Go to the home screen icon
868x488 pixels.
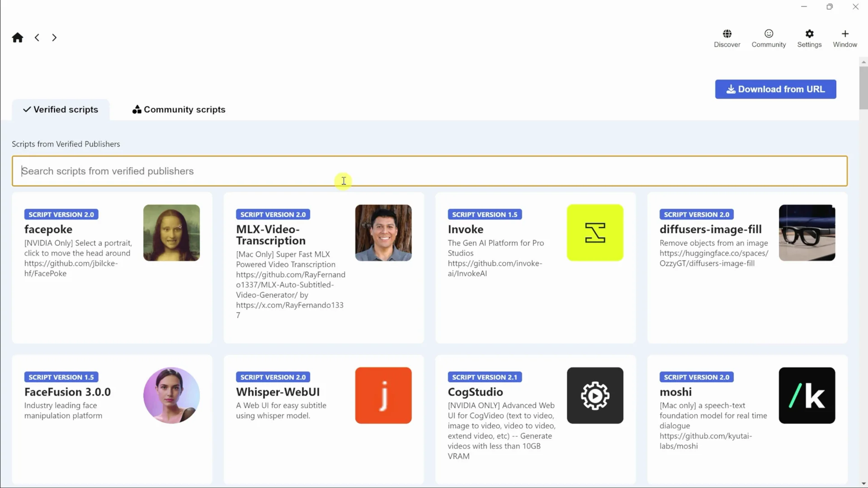(18, 38)
